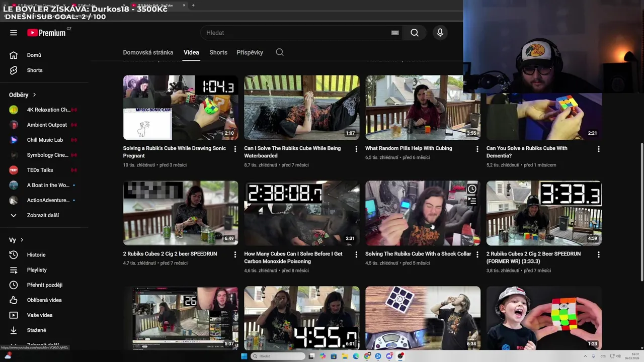The height and width of the screenshot is (362, 644).
Task: Open the Windows Start button
Action: pos(244,356)
